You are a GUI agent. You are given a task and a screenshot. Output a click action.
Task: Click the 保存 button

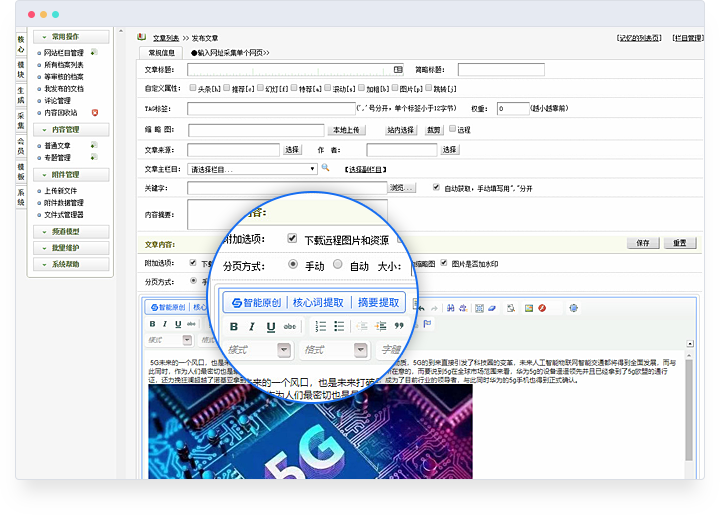643,243
